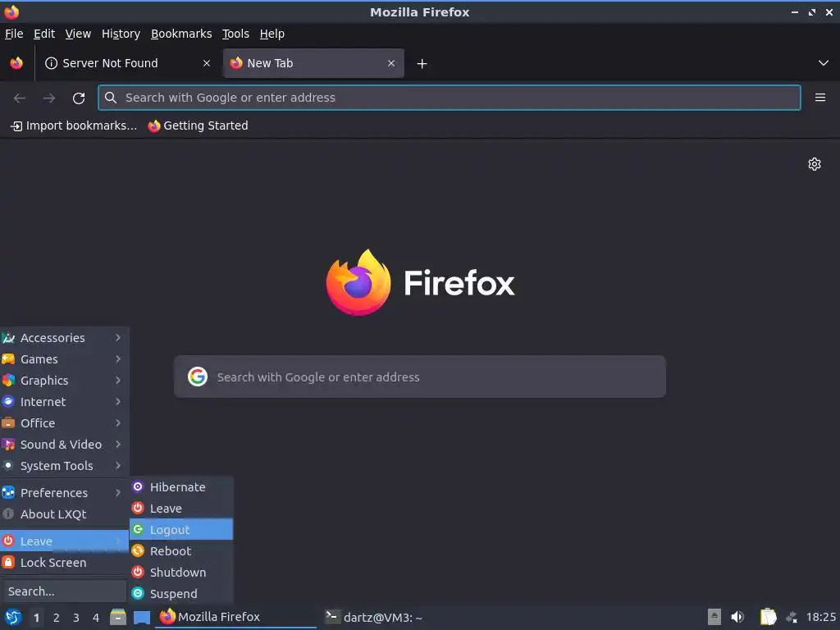Open the Edit menu
Image resolution: width=840 pixels, height=630 pixels.
44,34
